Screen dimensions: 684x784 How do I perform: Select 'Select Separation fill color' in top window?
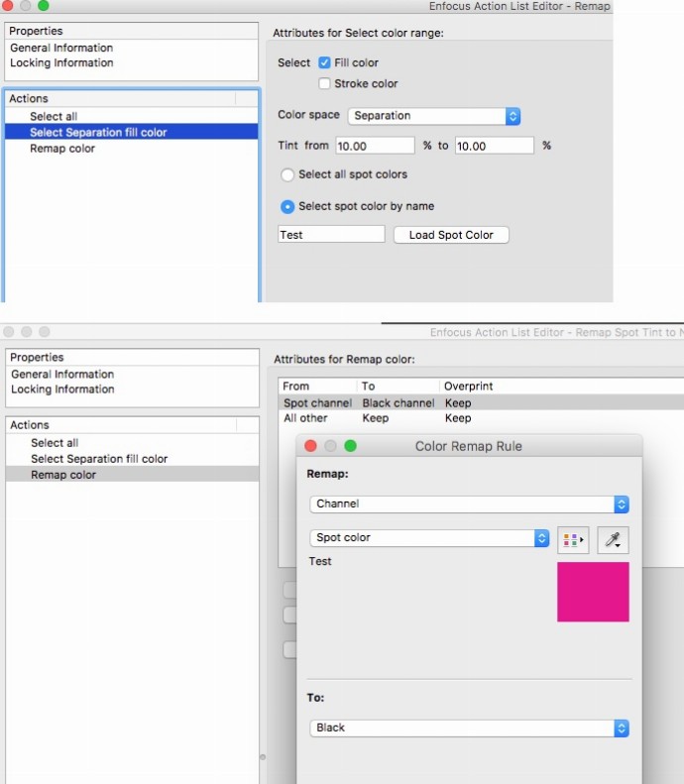[x=132, y=132]
